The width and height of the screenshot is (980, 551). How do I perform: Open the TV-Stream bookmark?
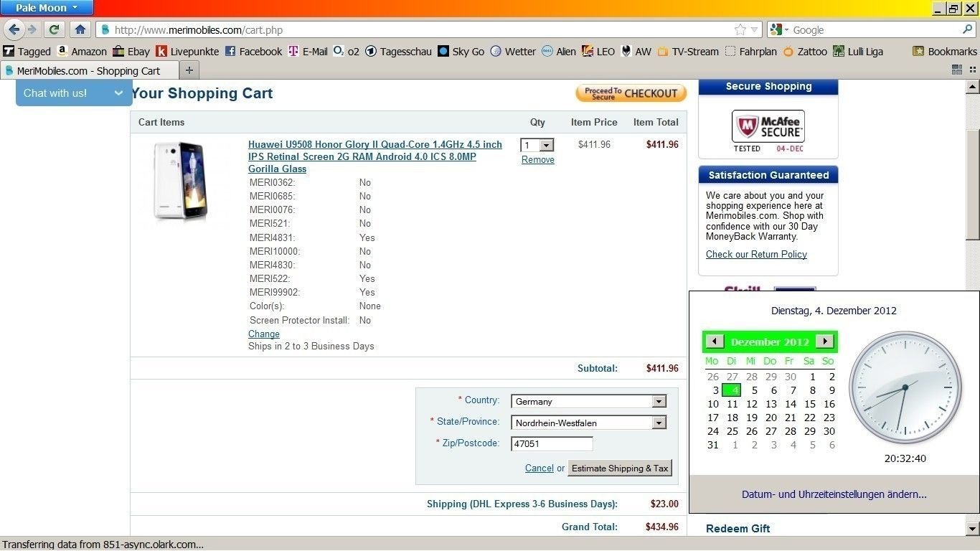tap(688, 51)
